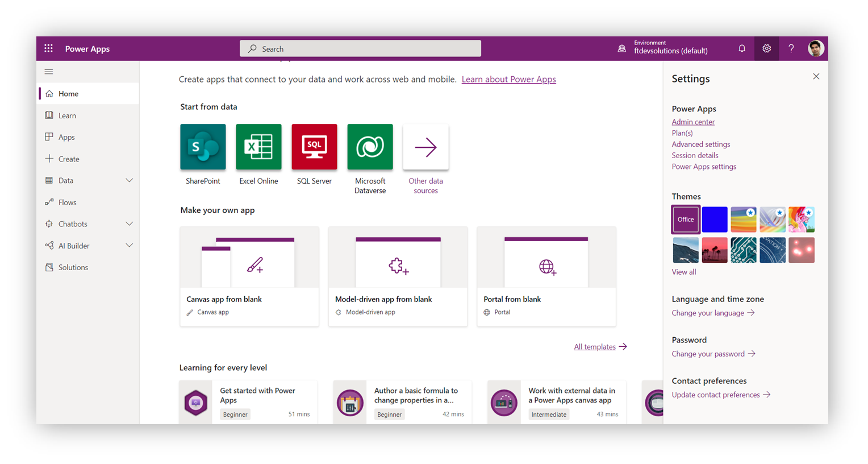Open Data in the sidebar
The height and width of the screenshot is (464, 868).
66,180
